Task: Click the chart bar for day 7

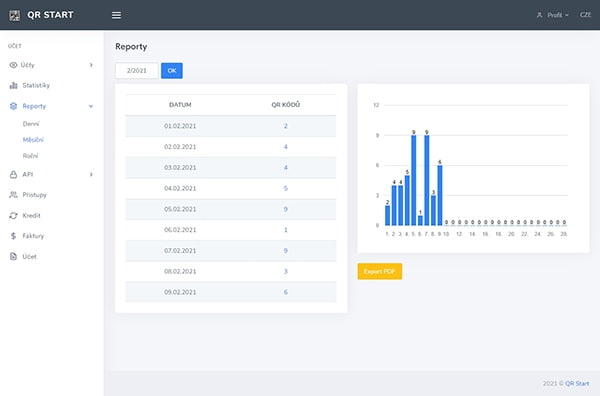Action: (x=427, y=180)
